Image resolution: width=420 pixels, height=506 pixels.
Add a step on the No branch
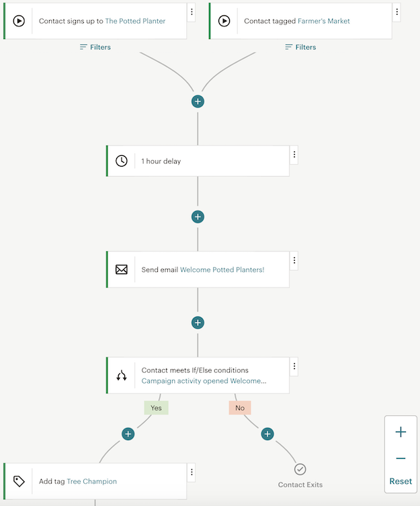pos(267,434)
